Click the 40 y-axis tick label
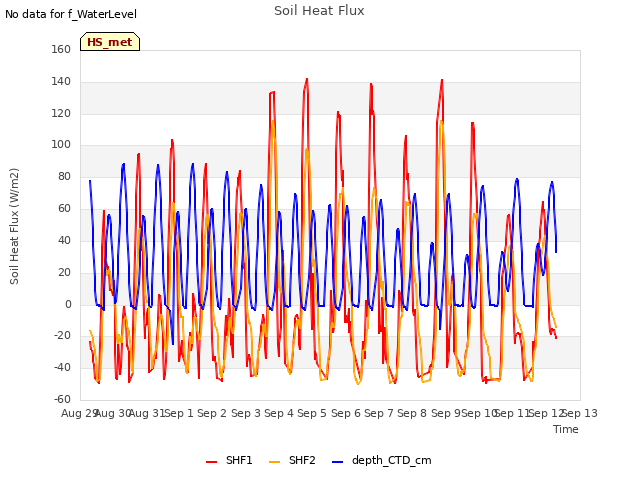The height and width of the screenshot is (480, 640). pyautogui.click(x=64, y=240)
